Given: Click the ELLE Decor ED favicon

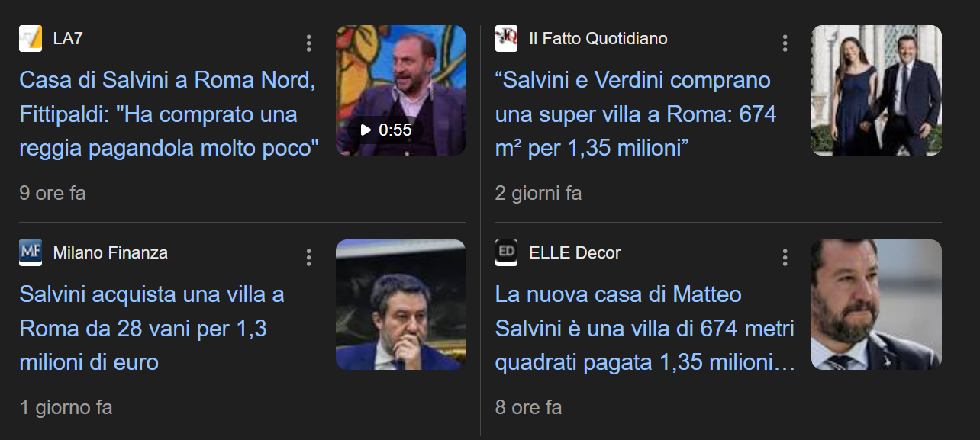Looking at the screenshot, I should (506, 252).
